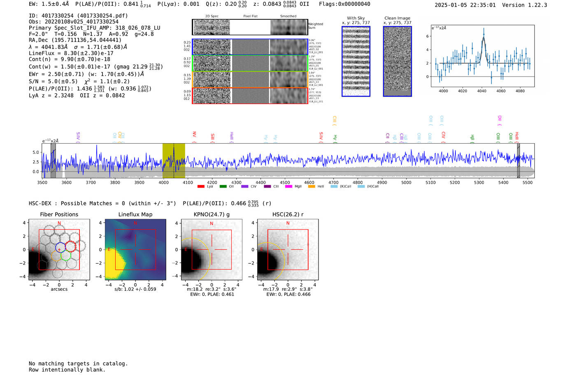
Task: Click the red Lyα legend swatch
Action: point(201,187)
